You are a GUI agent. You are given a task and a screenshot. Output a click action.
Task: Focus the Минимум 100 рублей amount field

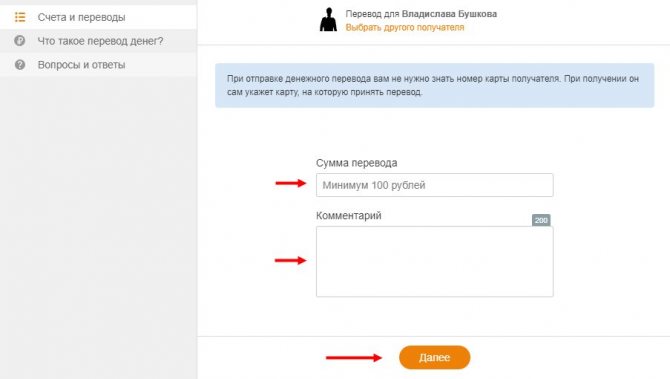435,185
